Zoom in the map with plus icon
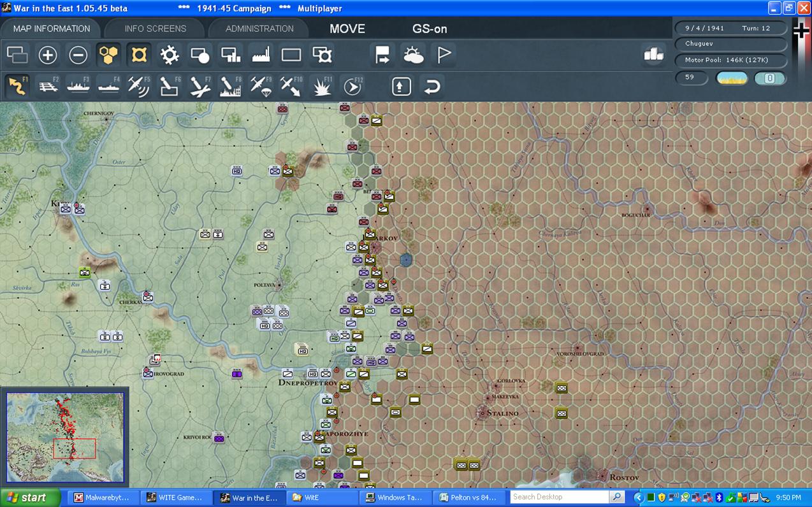 click(48, 55)
